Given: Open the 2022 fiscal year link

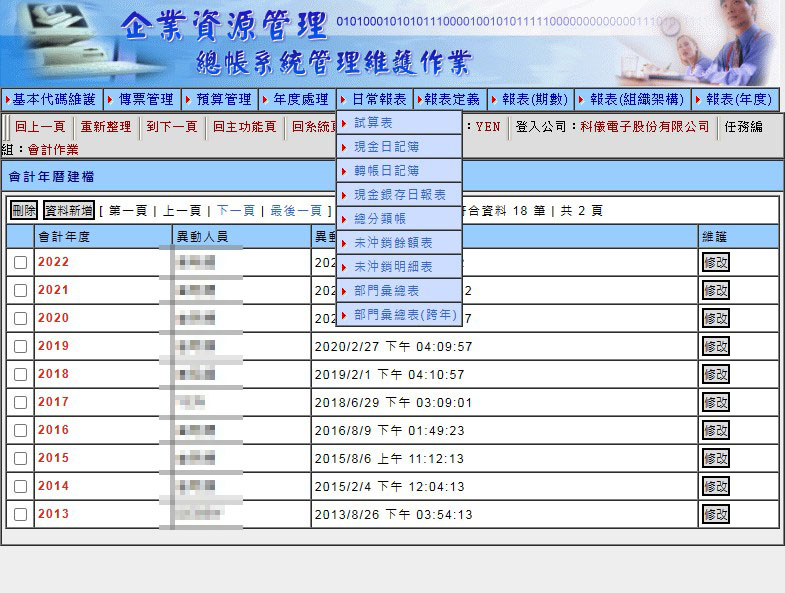Looking at the screenshot, I should 54,262.
